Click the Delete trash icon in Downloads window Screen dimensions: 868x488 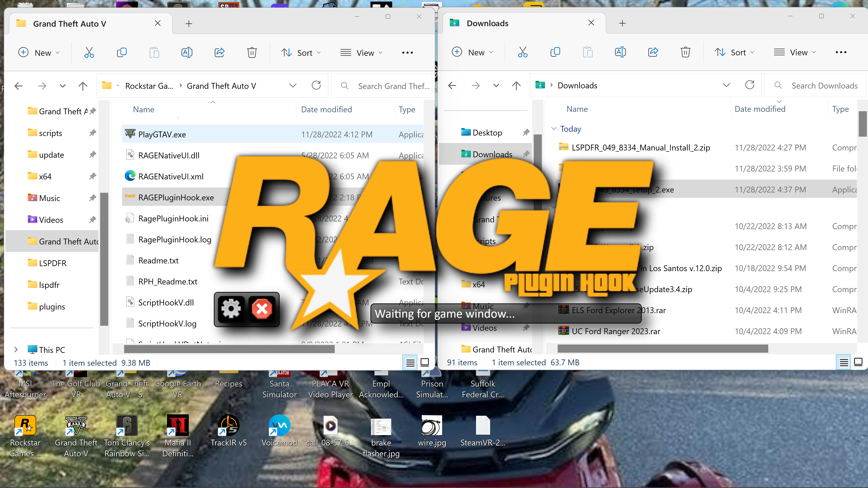(685, 52)
